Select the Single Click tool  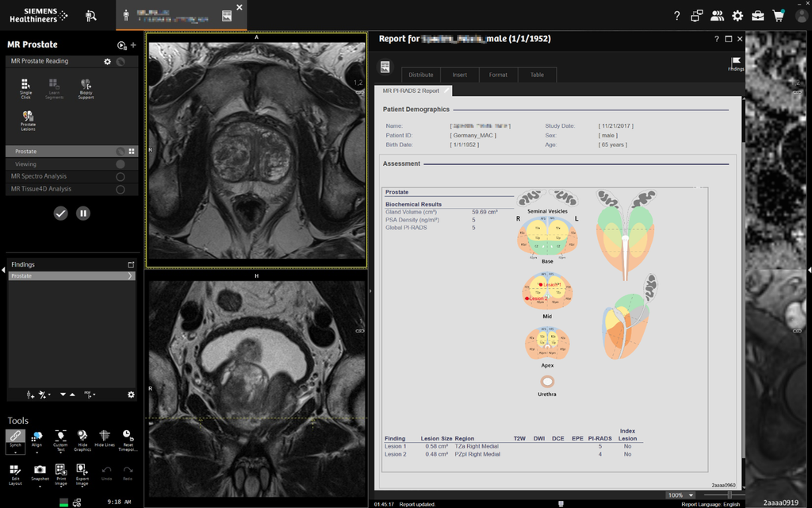click(26, 87)
